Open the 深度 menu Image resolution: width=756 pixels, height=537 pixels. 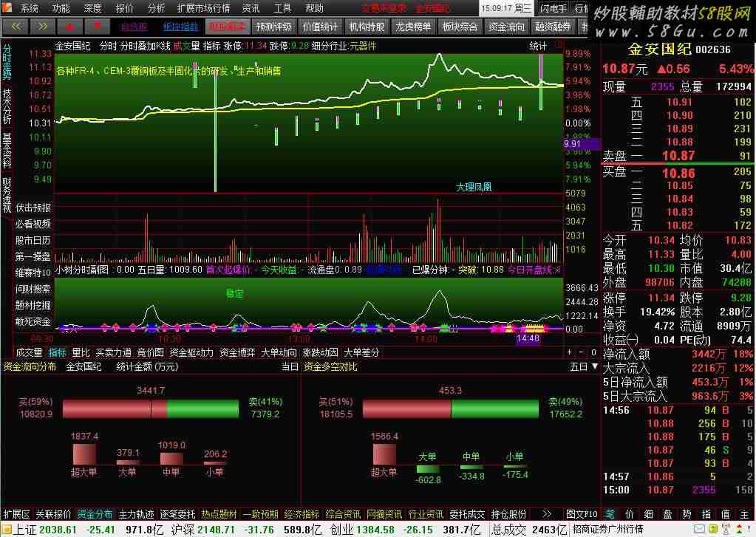coord(92,9)
